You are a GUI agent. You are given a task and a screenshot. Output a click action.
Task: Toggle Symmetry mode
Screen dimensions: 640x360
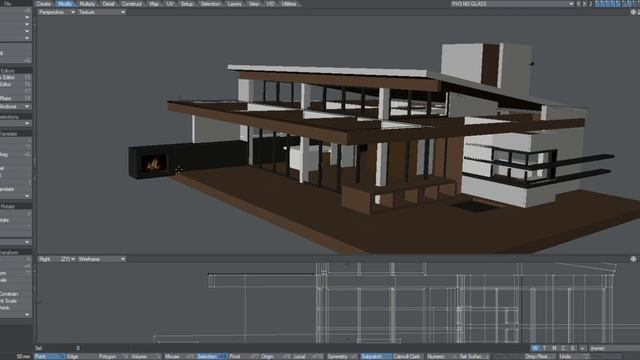[x=342, y=356]
